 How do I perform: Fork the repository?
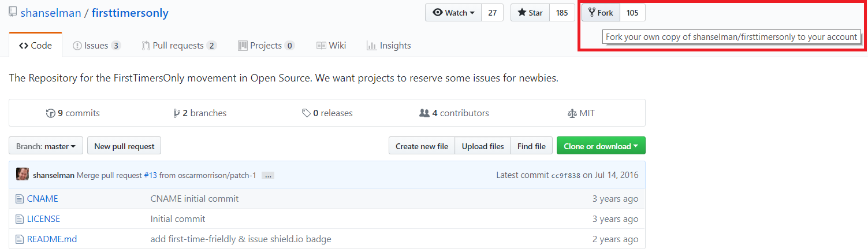601,13
